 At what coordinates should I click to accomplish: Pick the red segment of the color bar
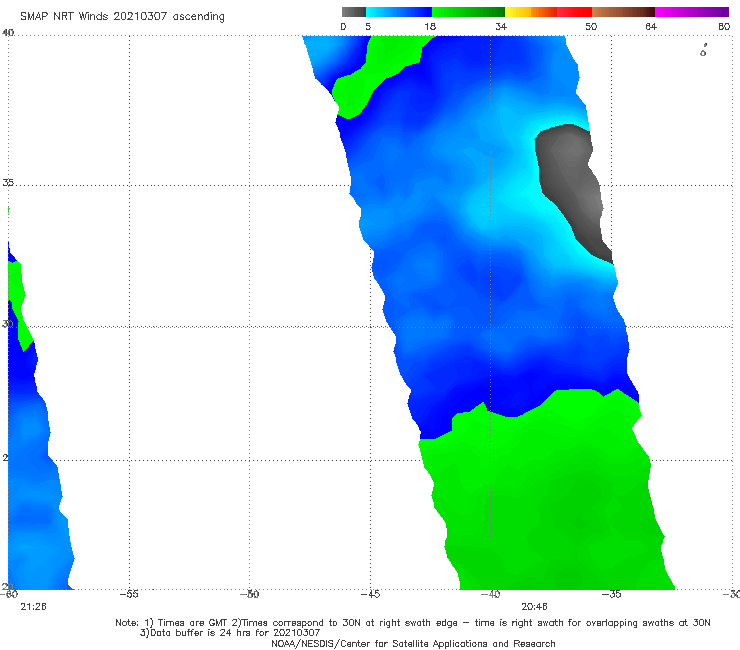pyautogui.click(x=574, y=12)
